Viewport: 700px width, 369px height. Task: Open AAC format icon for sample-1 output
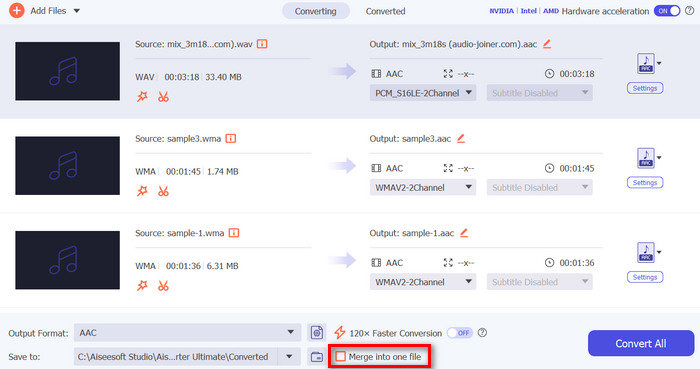pos(646,253)
